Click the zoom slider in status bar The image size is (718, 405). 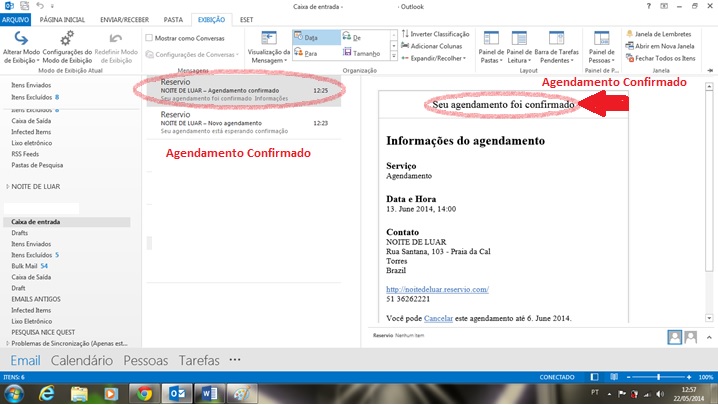coord(660,376)
